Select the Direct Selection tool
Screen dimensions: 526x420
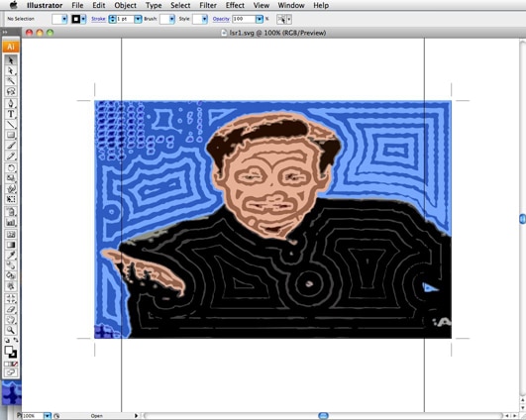pyautogui.click(x=11, y=70)
